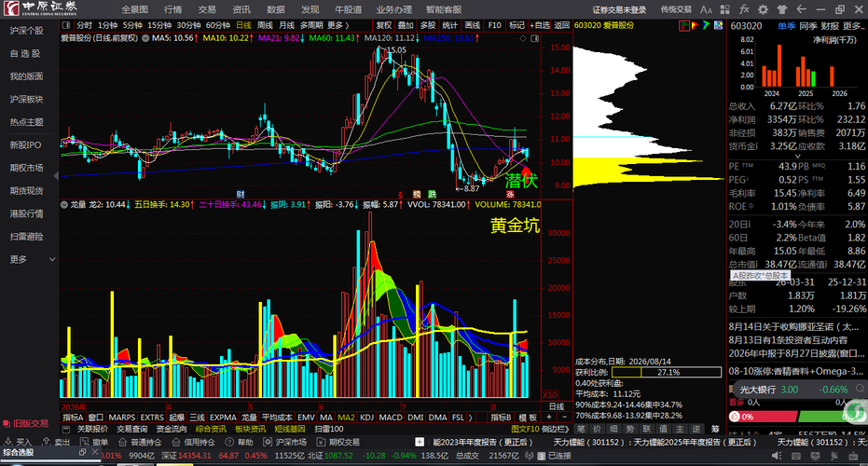Open 指标B indicator group

click(x=501, y=418)
